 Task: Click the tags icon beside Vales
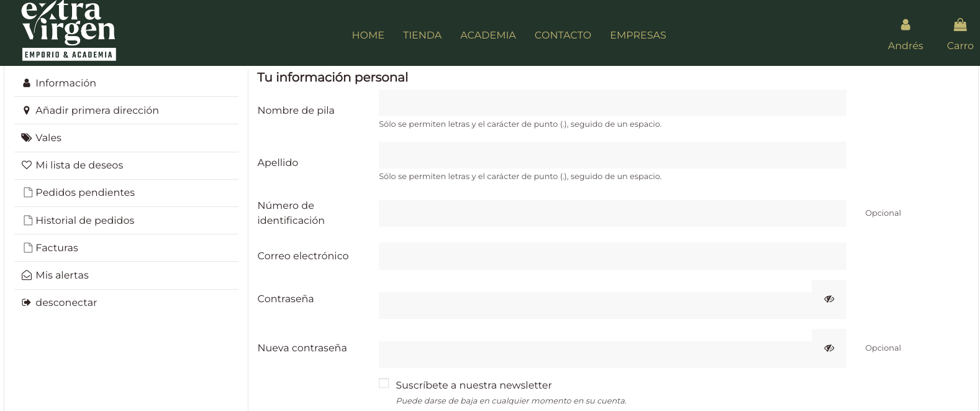[27, 137]
